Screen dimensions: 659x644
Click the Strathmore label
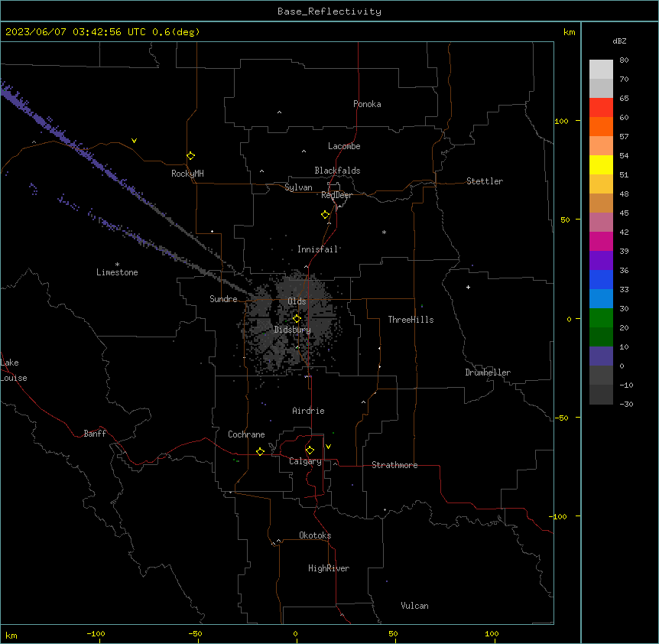(x=394, y=465)
